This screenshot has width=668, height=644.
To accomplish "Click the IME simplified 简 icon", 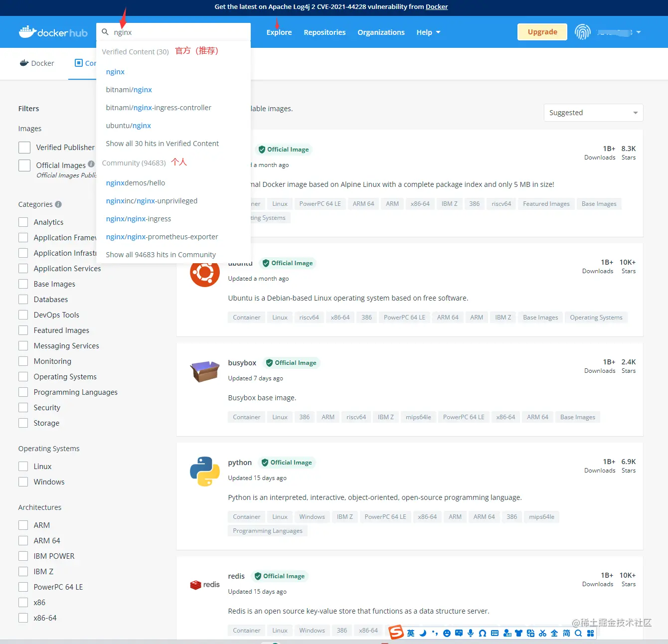I will pyautogui.click(x=566, y=633).
